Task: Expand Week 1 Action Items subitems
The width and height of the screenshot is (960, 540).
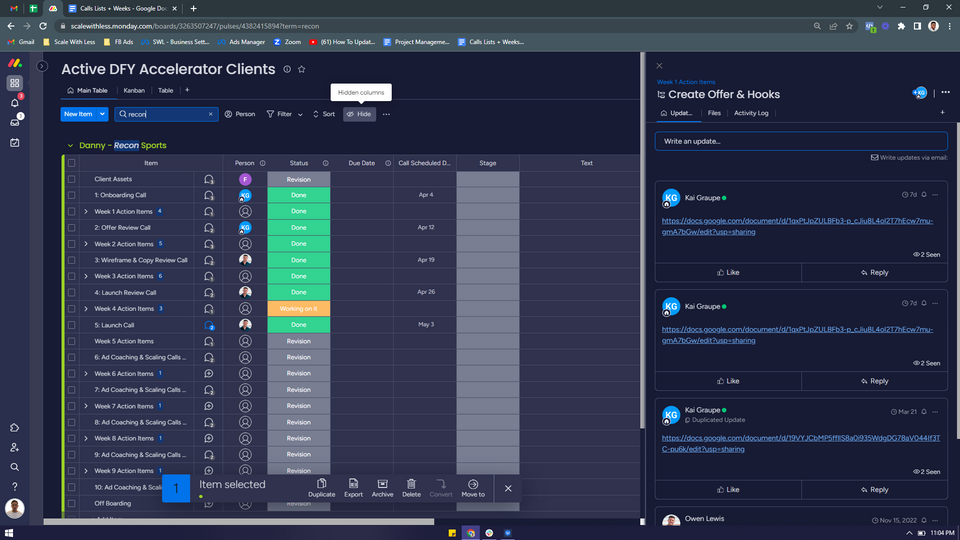Action: click(86, 212)
